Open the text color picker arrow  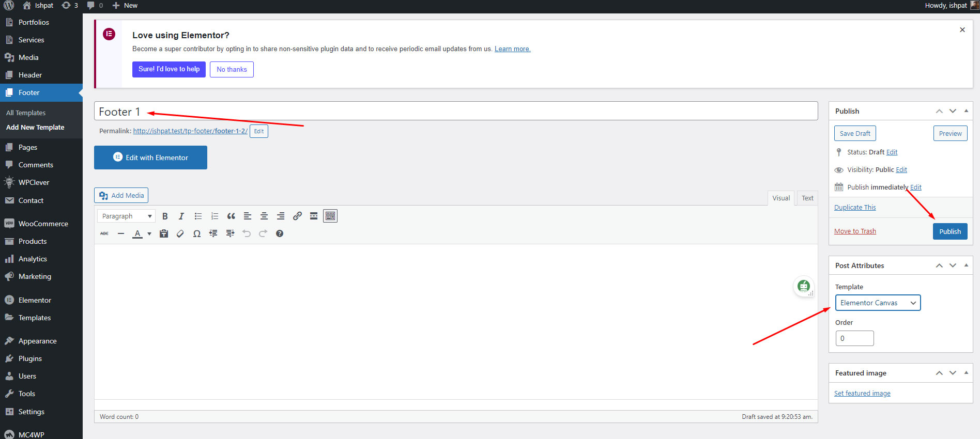149,233
